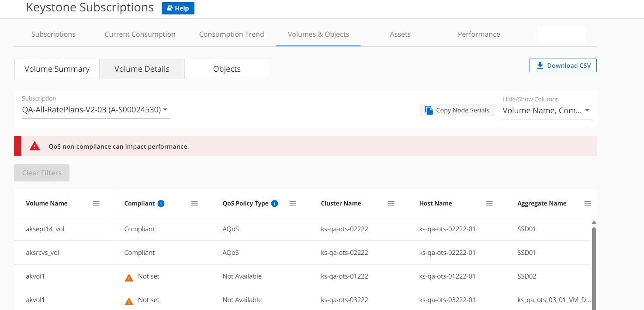Open the QoS Policy Type column menu
Viewport: 644px width, 310px height.
pos(293,203)
